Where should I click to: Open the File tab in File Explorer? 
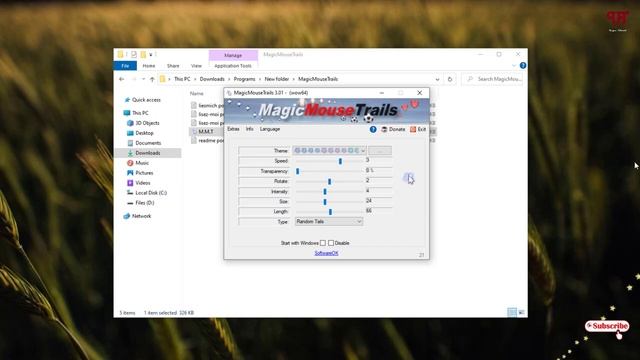pyautogui.click(x=125, y=66)
